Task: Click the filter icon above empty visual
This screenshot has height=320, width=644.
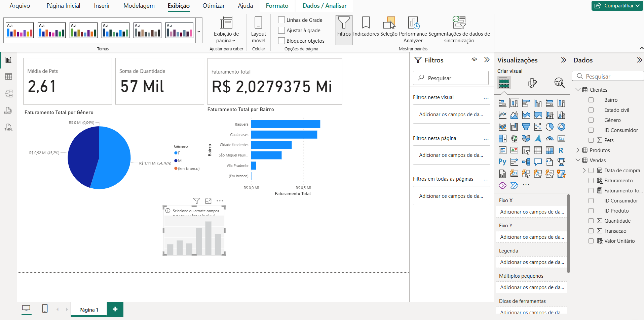Action: point(197,201)
